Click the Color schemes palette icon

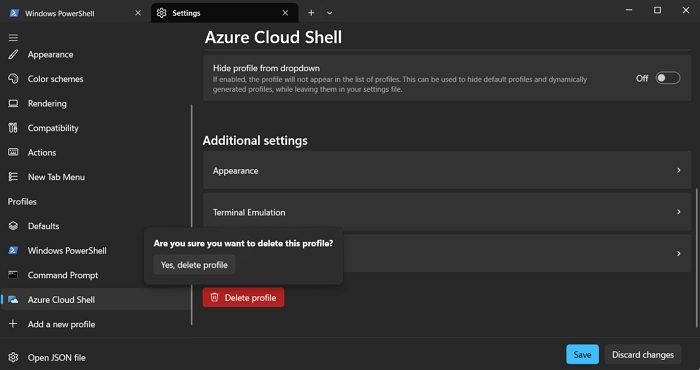tap(13, 79)
